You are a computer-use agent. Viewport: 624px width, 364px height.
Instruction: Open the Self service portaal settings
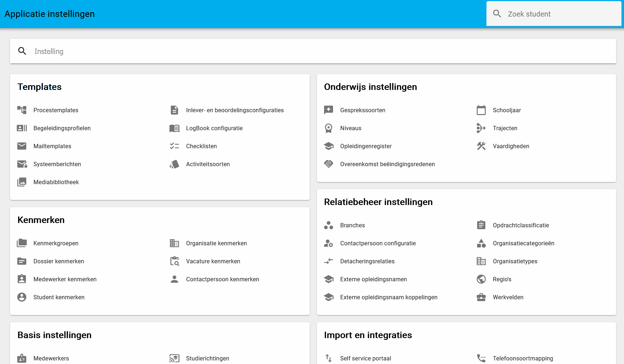[365, 358]
